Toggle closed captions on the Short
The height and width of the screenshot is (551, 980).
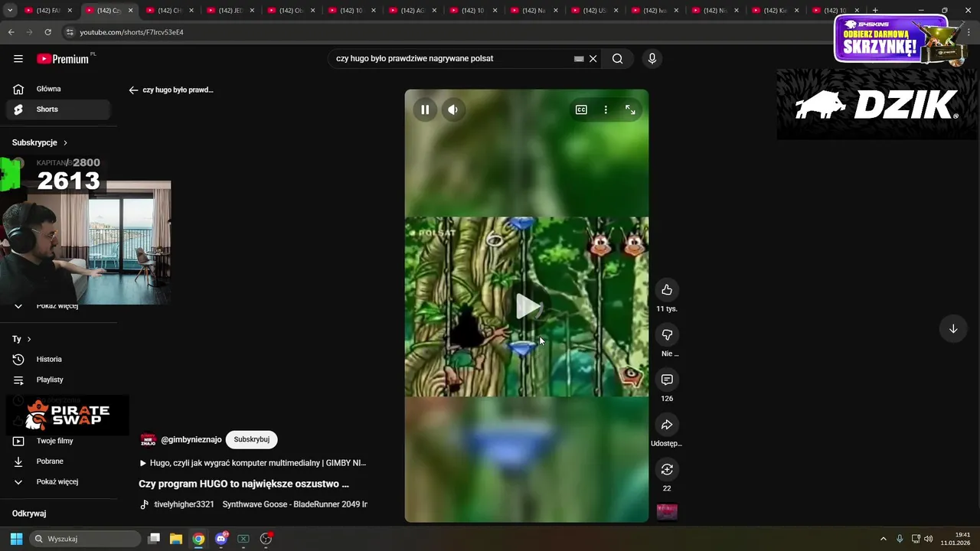tap(581, 109)
